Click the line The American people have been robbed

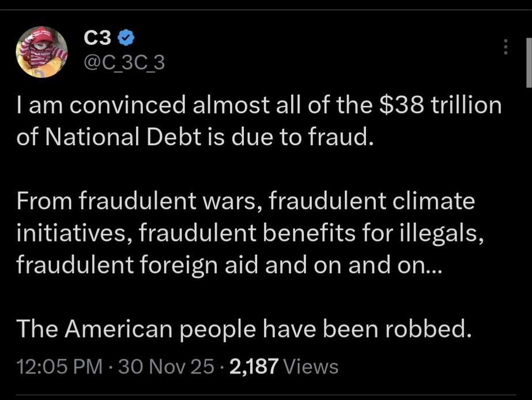click(x=244, y=329)
